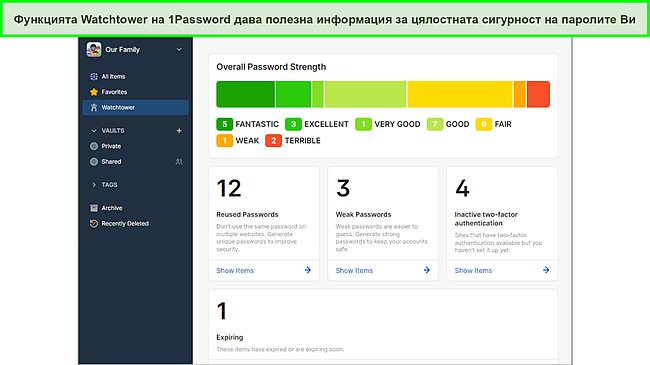The image size is (650, 365).
Task: Click the Inactive two-factor authentication arrow icon
Action: pyautogui.click(x=546, y=270)
